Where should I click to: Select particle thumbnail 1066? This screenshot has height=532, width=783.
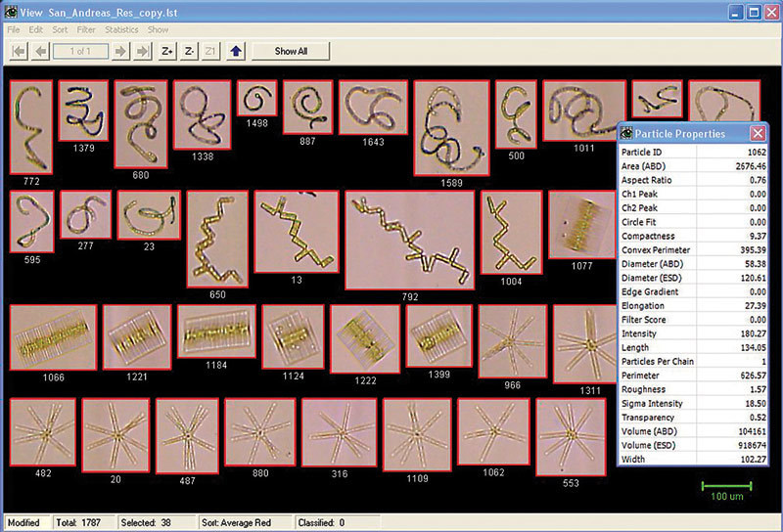(x=53, y=337)
